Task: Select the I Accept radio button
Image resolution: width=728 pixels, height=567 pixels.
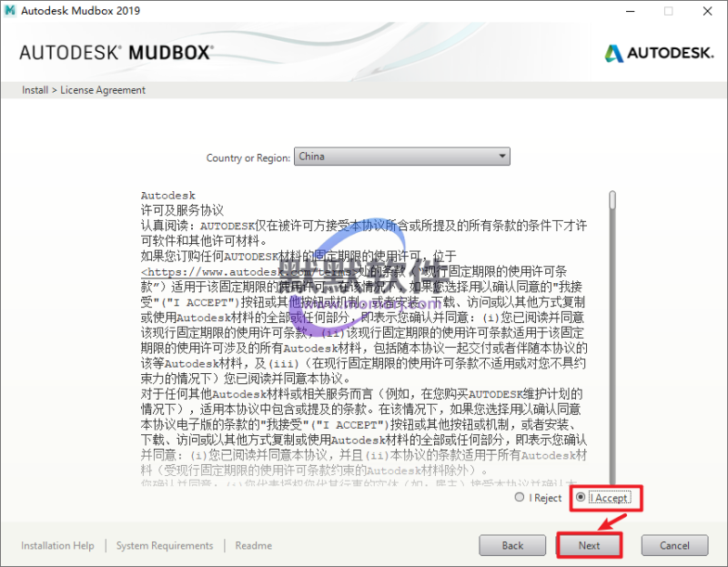Action: [x=581, y=498]
